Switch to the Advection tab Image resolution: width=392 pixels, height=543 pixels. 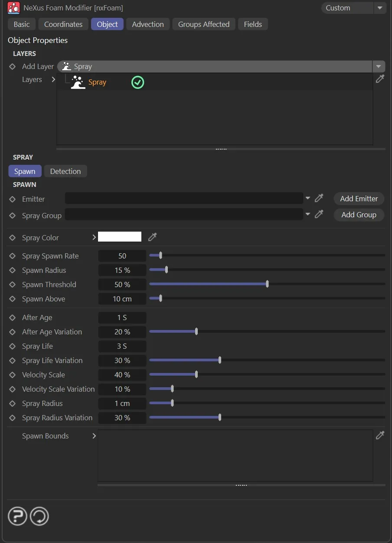click(148, 24)
